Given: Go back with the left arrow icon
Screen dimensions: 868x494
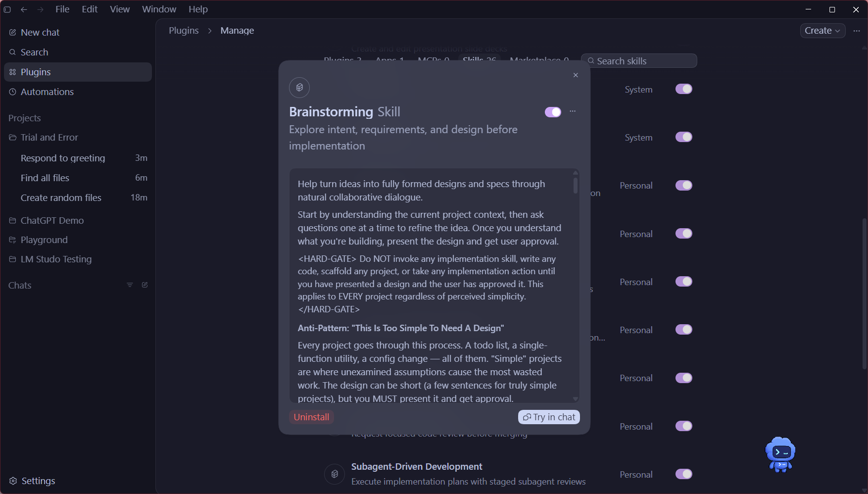Looking at the screenshot, I should coord(24,9).
